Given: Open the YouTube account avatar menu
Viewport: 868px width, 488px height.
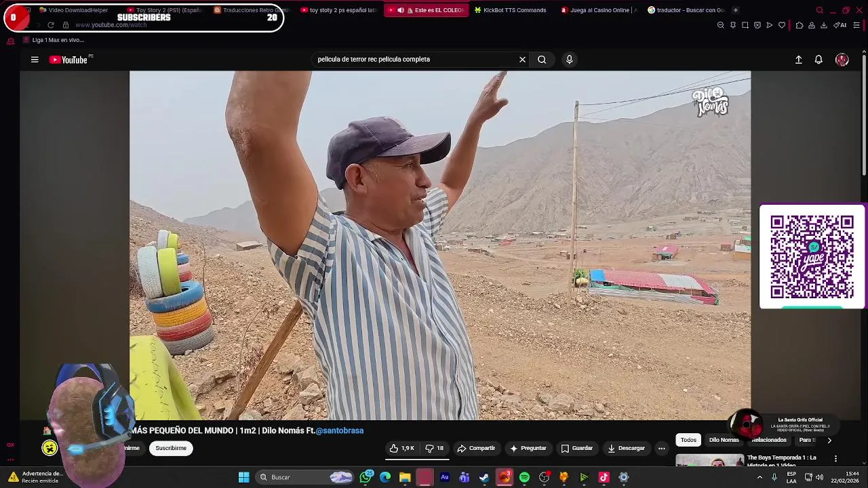Looking at the screenshot, I should click(x=842, y=60).
